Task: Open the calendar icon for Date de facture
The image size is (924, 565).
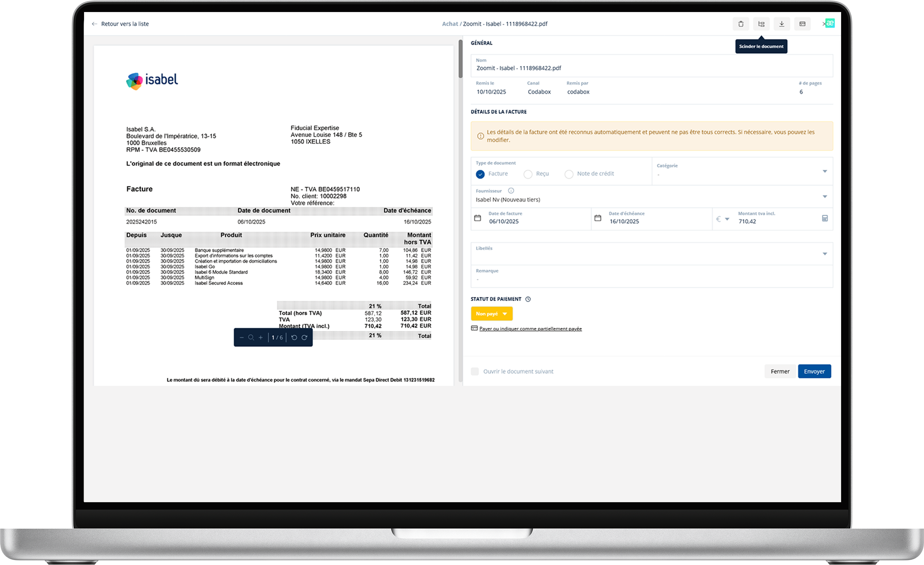Action: pos(478,218)
